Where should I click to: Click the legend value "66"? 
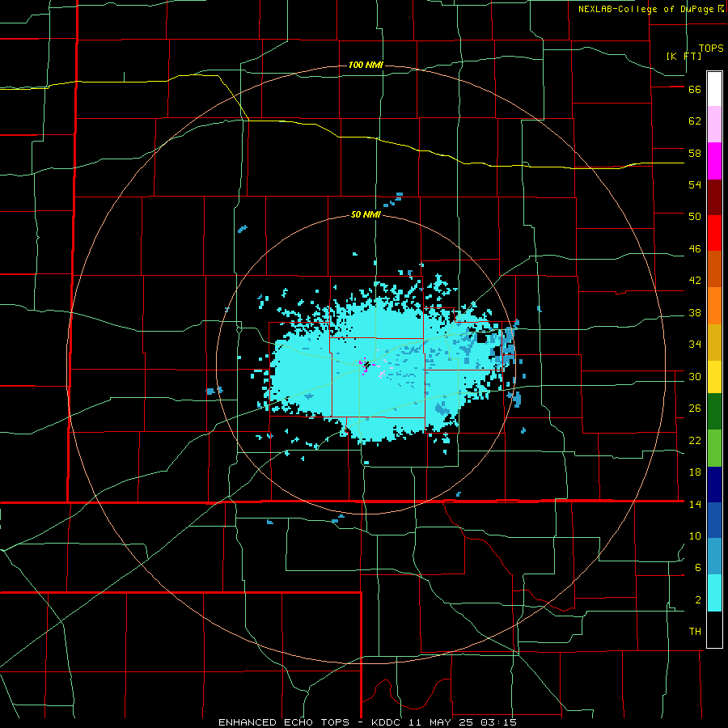click(695, 90)
